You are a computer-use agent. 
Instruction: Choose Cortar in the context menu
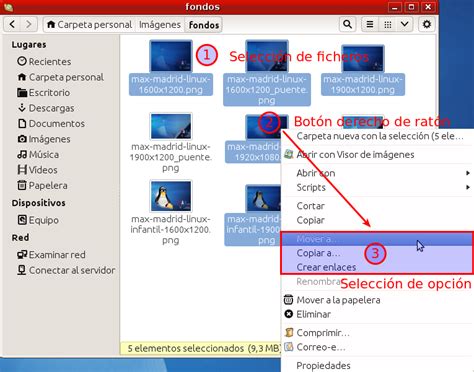378,206
